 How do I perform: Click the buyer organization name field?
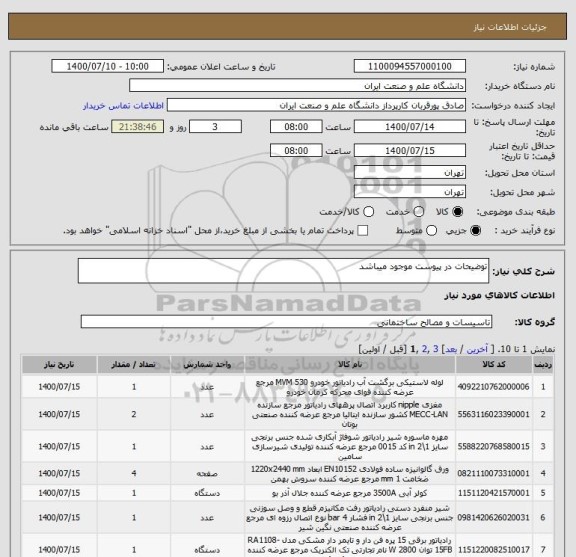coord(298,86)
